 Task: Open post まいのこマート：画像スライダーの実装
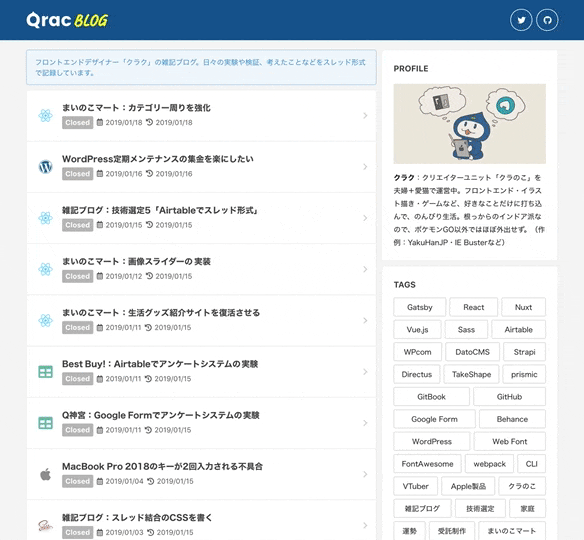pos(136,261)
